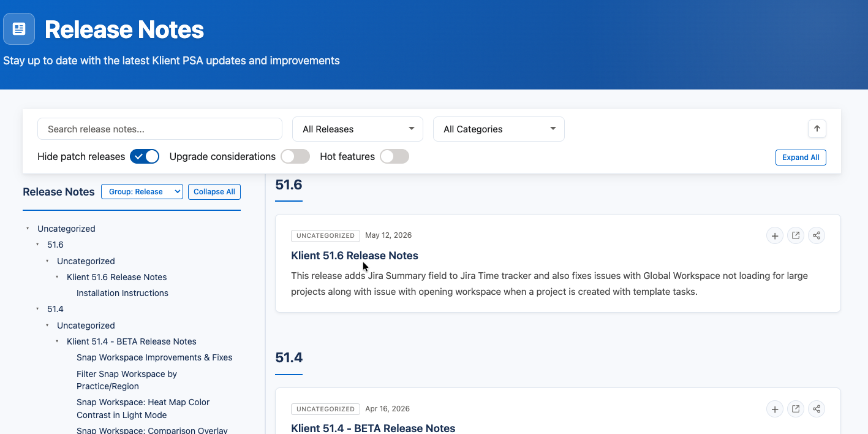Collapse the Klient 51.6 Release Notes tree arrow

pyautogui.click(x=57, y=277)
